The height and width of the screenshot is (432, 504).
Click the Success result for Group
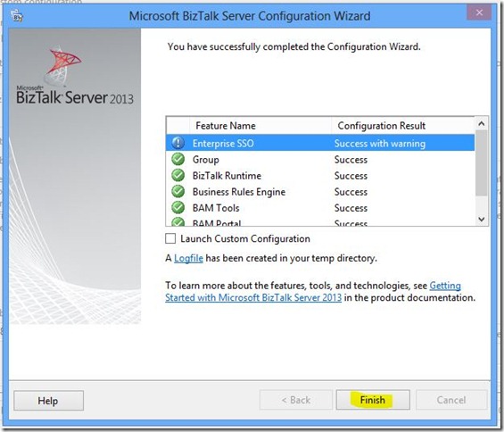point(351,160)
